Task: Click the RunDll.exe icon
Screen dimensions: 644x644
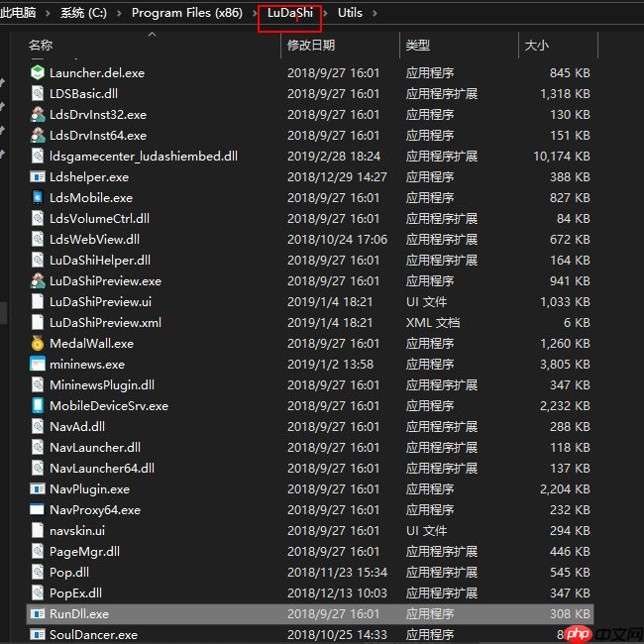Action: point(38,614)
